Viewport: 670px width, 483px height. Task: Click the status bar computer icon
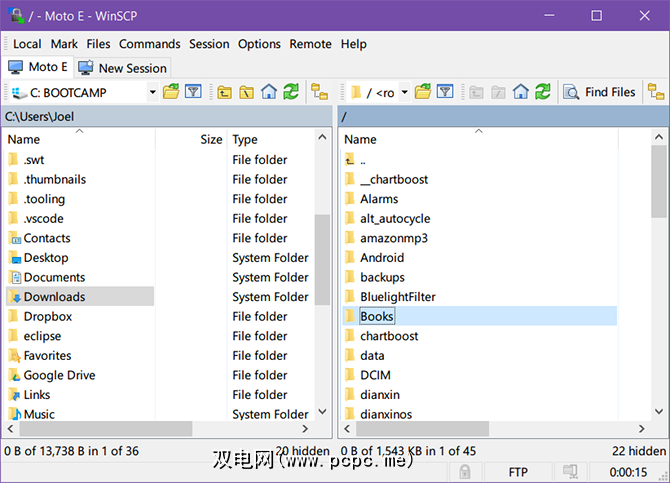pos(570,471)
